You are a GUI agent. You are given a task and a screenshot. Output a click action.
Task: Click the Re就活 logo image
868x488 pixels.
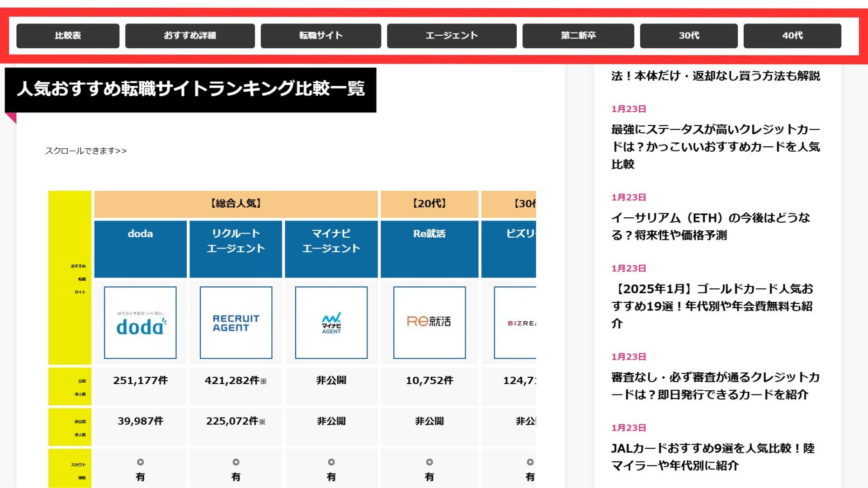click(429, 323)
